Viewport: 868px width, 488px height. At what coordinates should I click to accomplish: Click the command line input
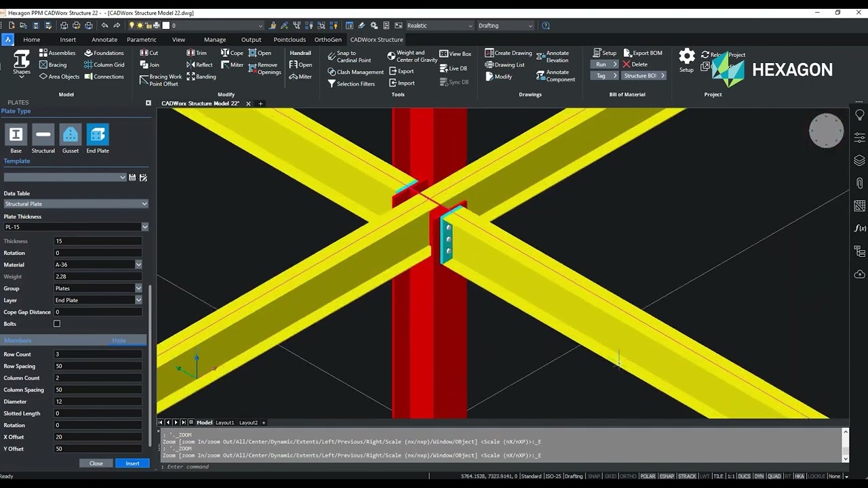pos(502,467)
